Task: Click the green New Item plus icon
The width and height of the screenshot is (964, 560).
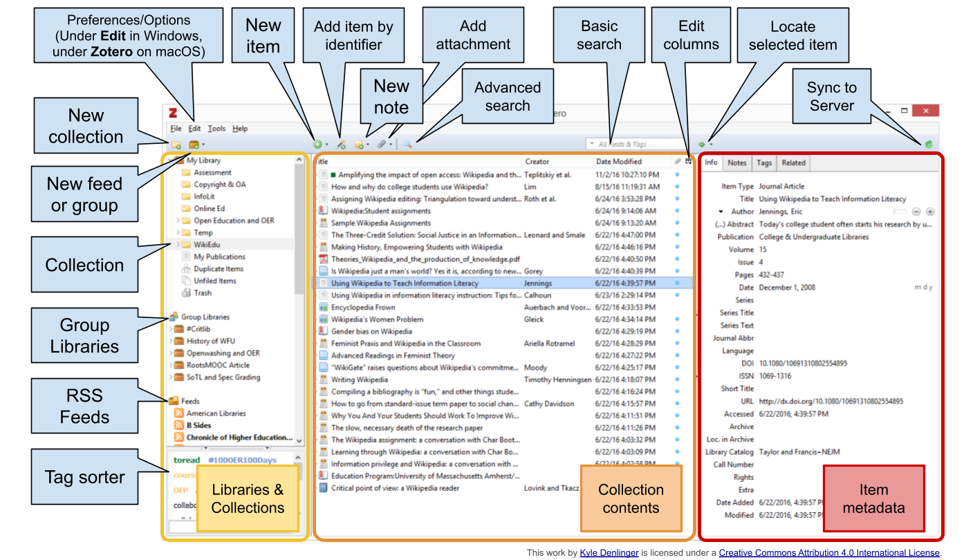Action: [317, 144]
